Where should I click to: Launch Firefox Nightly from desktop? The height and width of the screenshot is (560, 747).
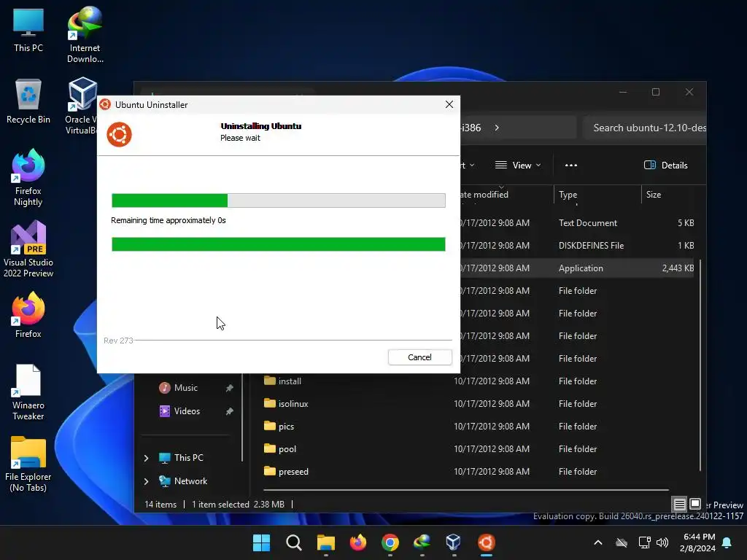28,177
